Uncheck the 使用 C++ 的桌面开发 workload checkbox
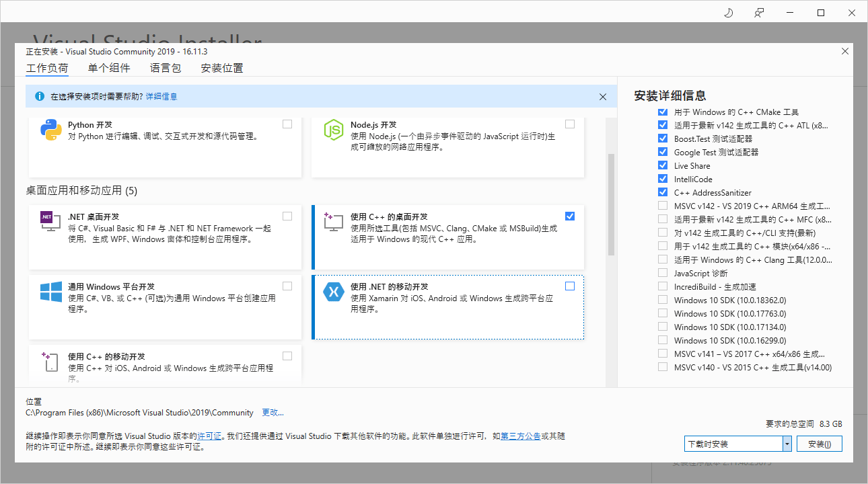Viewport: 868px width, 484px height. tap(570, 216)
